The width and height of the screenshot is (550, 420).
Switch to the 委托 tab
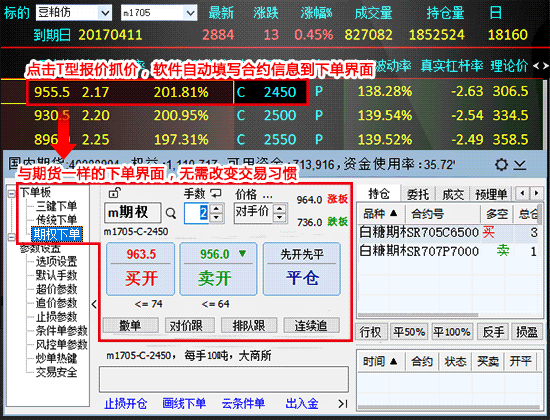[417, 193]
